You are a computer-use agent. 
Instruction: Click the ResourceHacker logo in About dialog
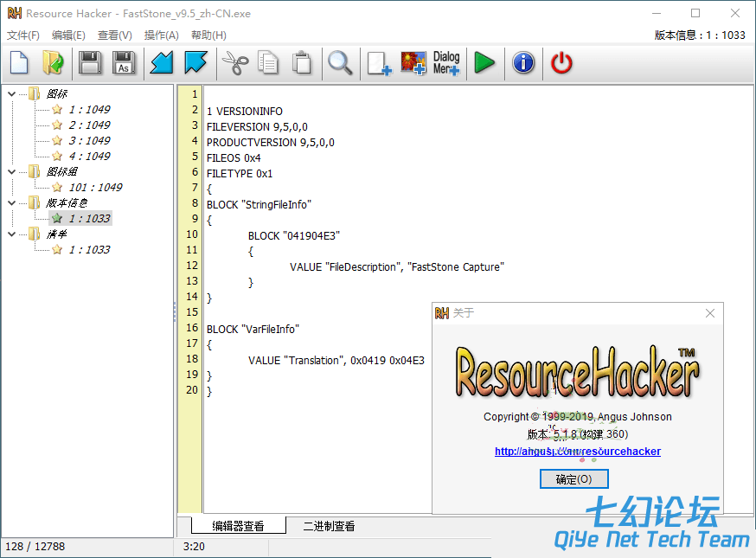(x=577, y=371)
